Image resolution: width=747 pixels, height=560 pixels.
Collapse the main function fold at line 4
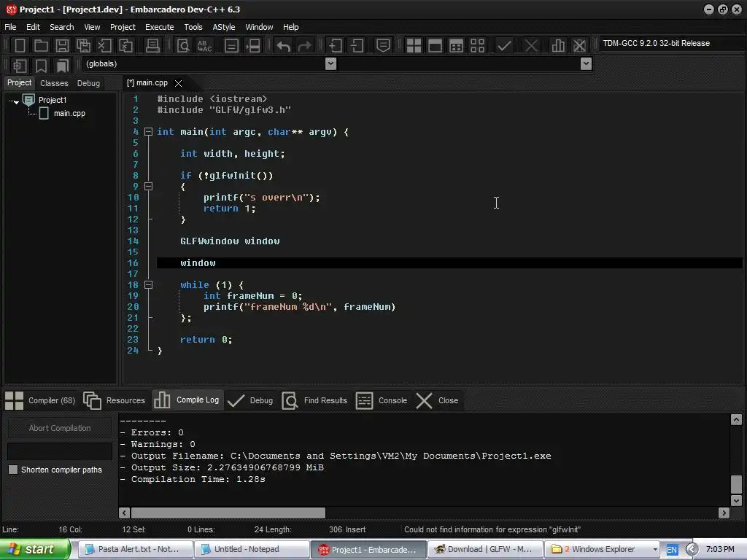148,131
